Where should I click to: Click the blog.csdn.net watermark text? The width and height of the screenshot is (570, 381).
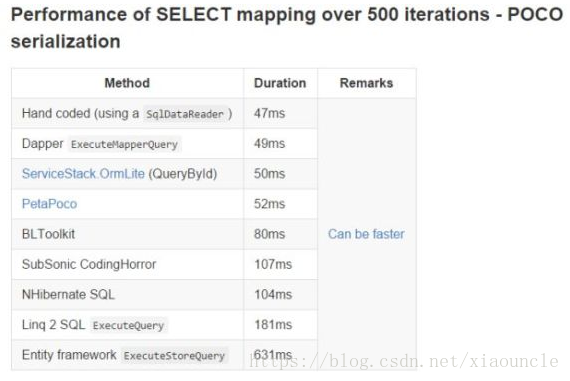[x=404, y=361]
